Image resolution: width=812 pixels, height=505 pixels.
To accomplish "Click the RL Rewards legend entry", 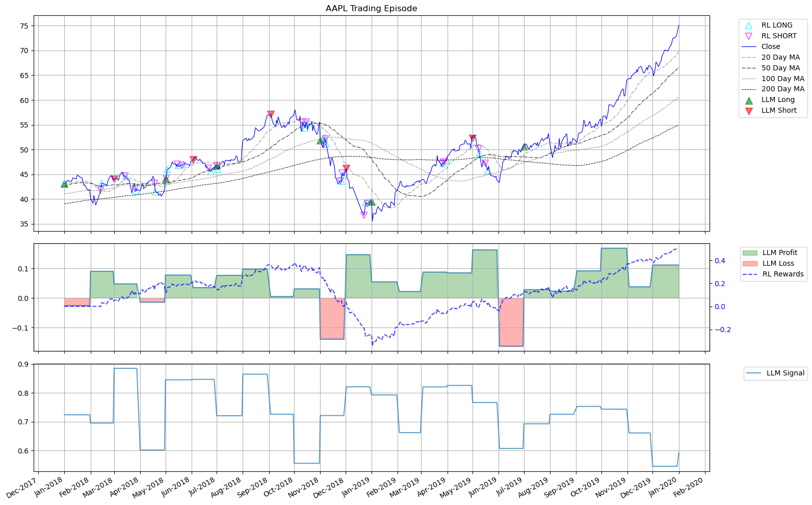I will [773, 274].
